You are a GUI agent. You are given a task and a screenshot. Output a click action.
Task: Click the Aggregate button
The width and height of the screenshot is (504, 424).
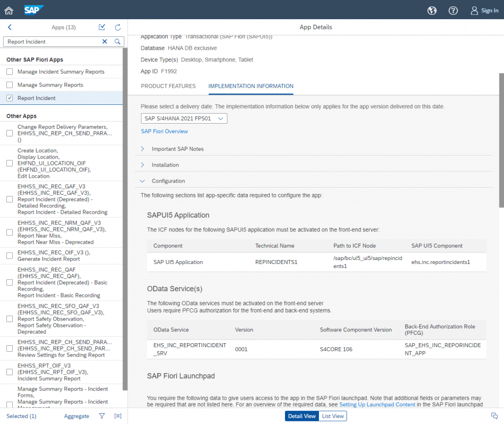pos(76,416)
